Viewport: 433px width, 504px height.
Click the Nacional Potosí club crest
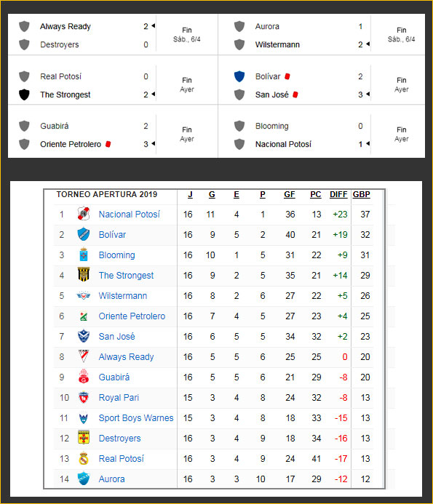coord(84,214)
